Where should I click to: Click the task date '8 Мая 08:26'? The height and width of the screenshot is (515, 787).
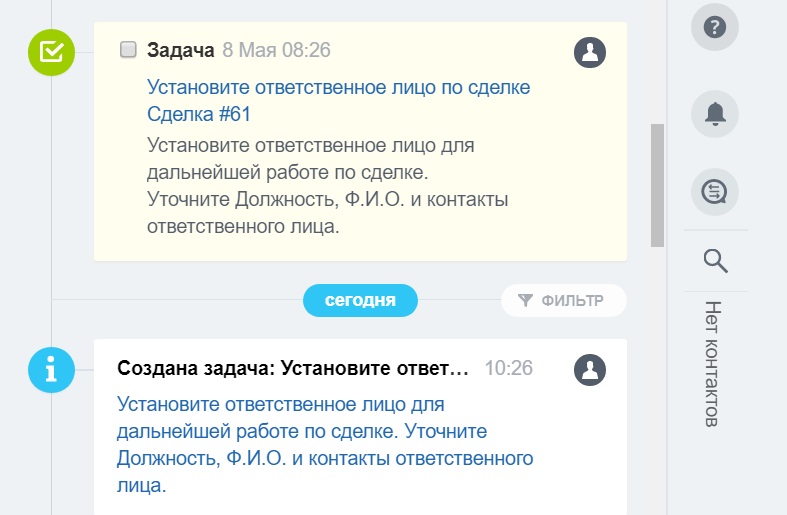click(x=276, y=50)
